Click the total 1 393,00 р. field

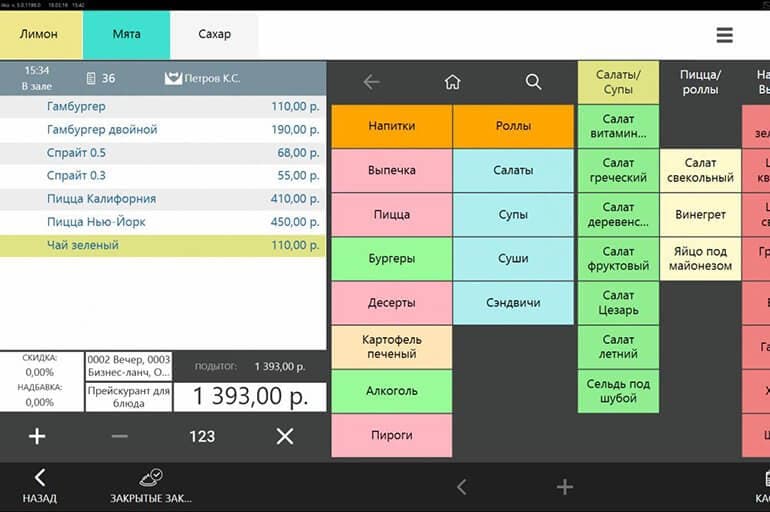[x=250, y=397]
